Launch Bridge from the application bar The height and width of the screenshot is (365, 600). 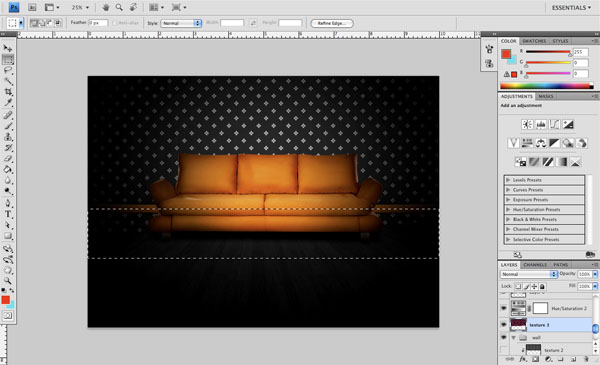coord(32,7)
